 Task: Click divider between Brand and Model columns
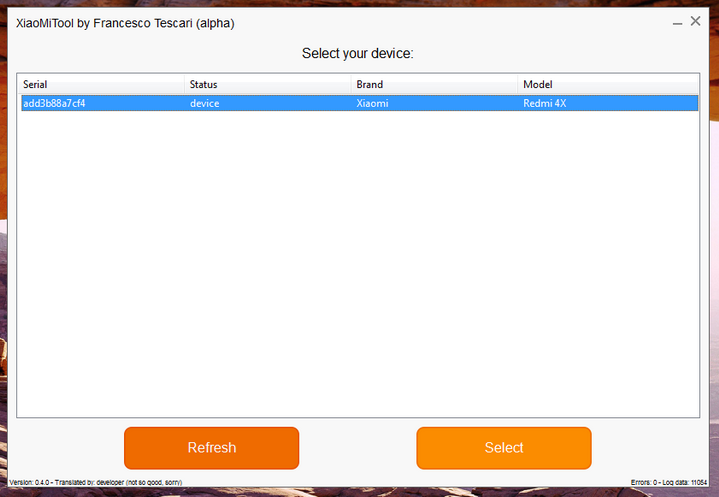(x=519, y=85)
